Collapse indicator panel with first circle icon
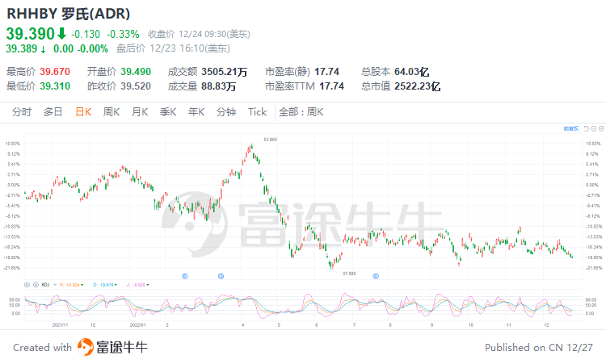The image size is (606, 364). (27, 284)
